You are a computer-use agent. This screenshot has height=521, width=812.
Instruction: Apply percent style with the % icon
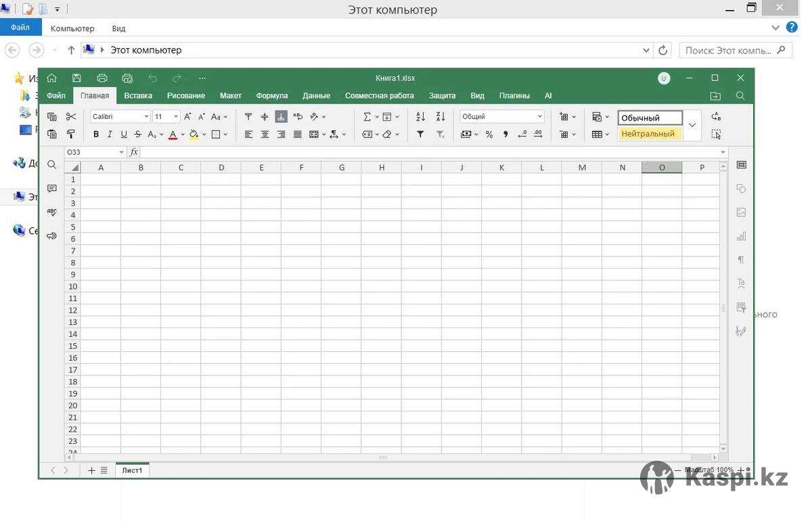coord(489,134)
